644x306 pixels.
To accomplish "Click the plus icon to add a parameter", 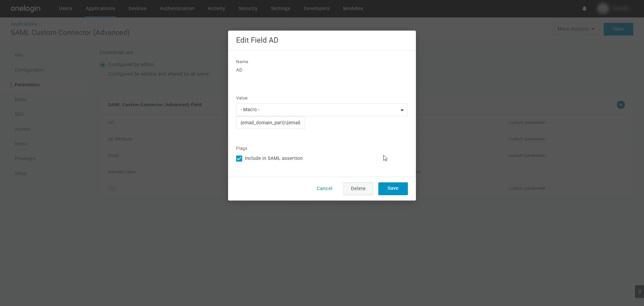I will point(621,105).
